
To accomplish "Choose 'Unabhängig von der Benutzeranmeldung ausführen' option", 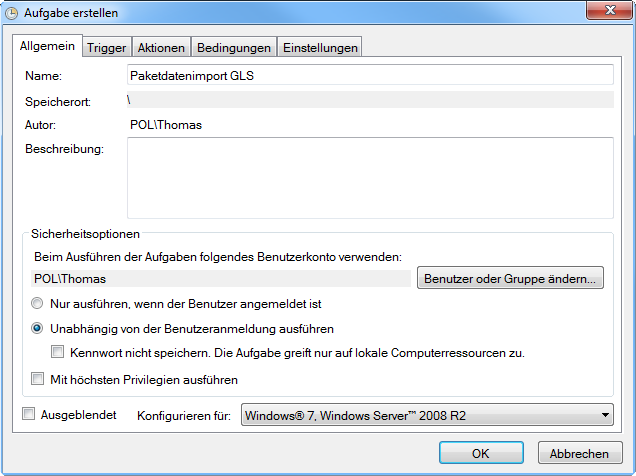I will (38, 328).
